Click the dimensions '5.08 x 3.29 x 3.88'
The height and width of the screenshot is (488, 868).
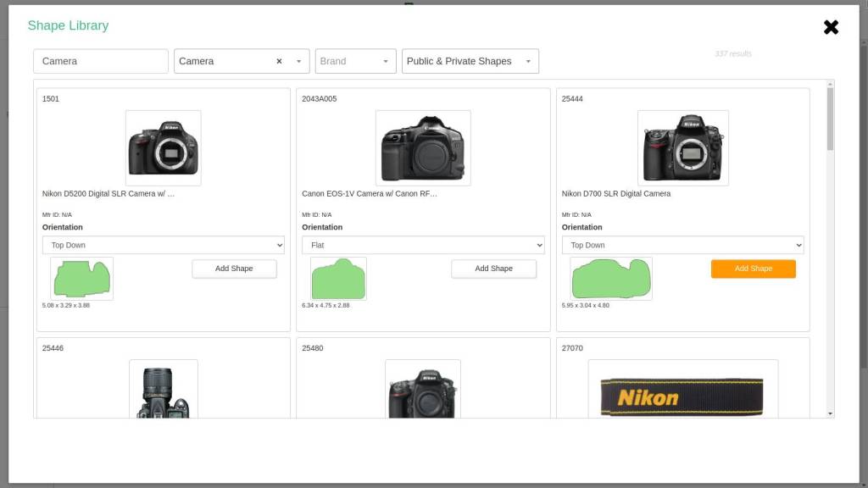[66, 305]
